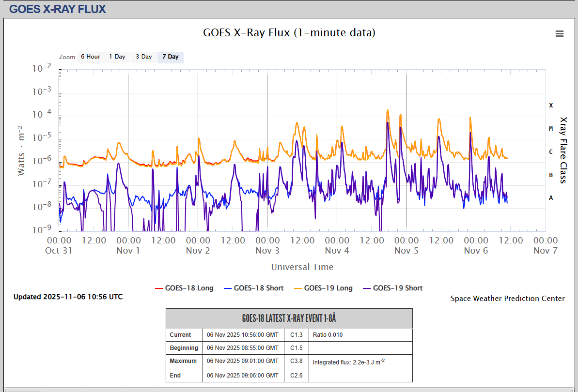This screenshot has width=578, height=392.
Task: Click the red GOES-18 Long line swatch
Action: [158, 288]
